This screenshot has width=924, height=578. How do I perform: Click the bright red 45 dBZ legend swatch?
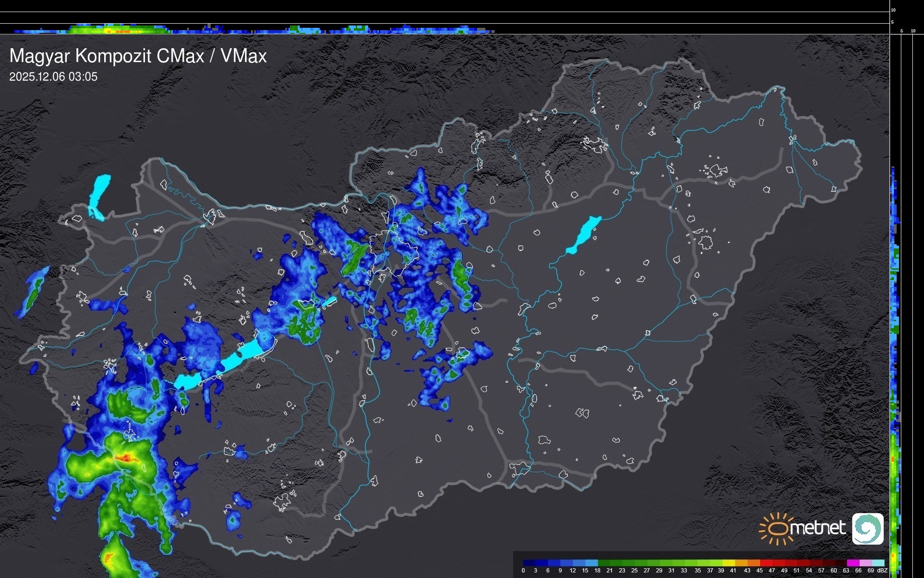[766, 563]
